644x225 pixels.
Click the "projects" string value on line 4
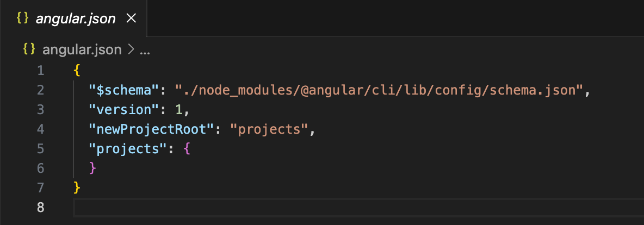[x=269, y=129]
